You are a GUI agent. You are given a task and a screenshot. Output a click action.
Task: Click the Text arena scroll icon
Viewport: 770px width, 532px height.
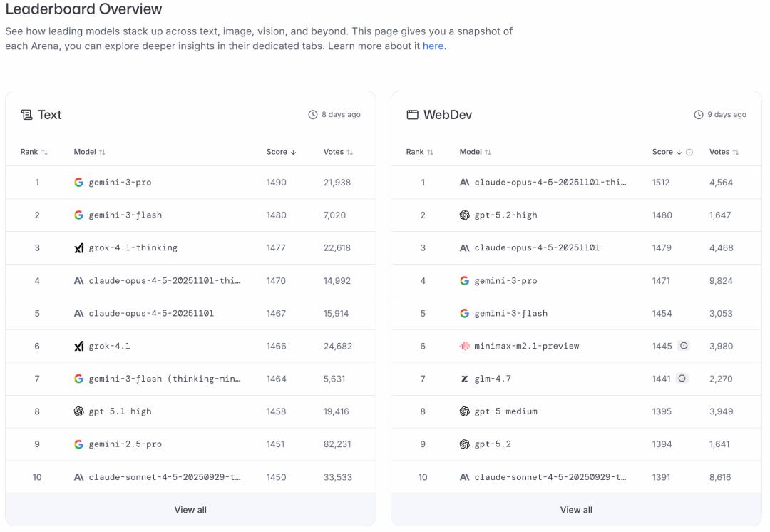27,115
